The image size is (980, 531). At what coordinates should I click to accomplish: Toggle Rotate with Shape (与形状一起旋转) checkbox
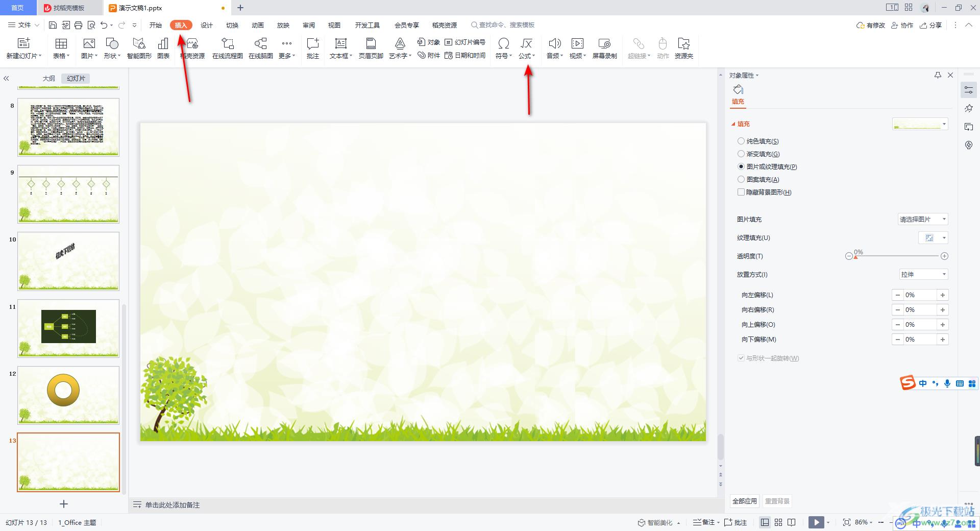741,358
